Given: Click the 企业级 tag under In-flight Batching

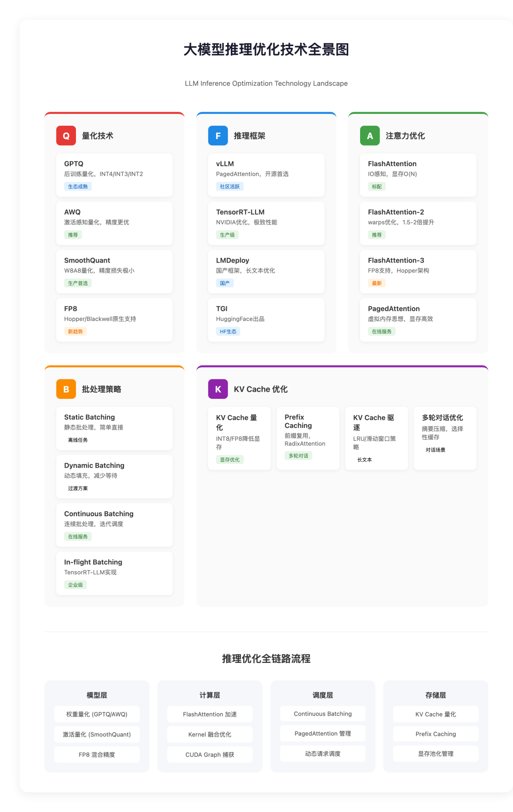Looking at the screenshot, I should click(75, 585).
